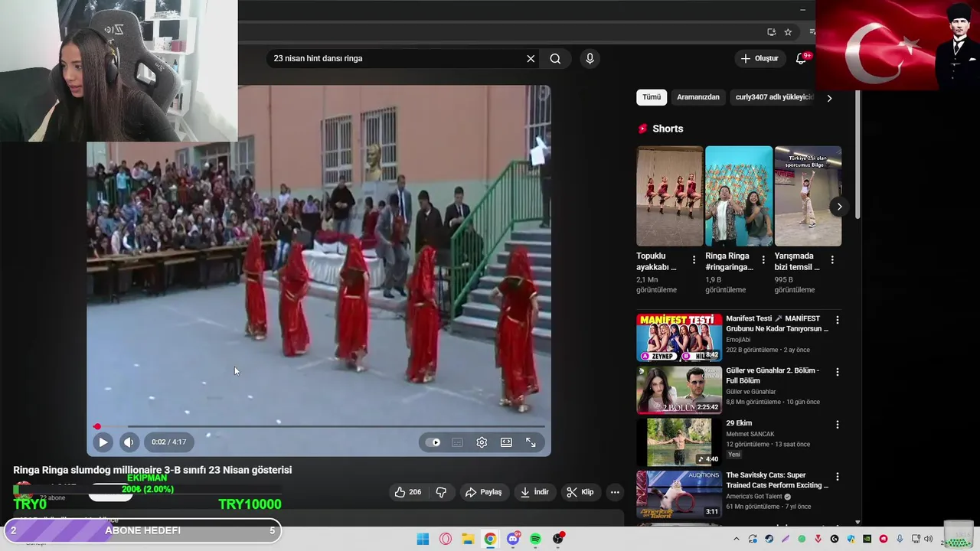The width and height of the screenshot is (980, 551).
Task: Bookmark this page with the star icon
Action: coord(788,31)
